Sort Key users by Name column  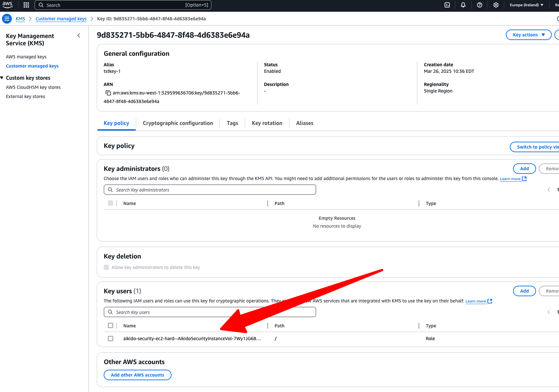click(130, 326)
